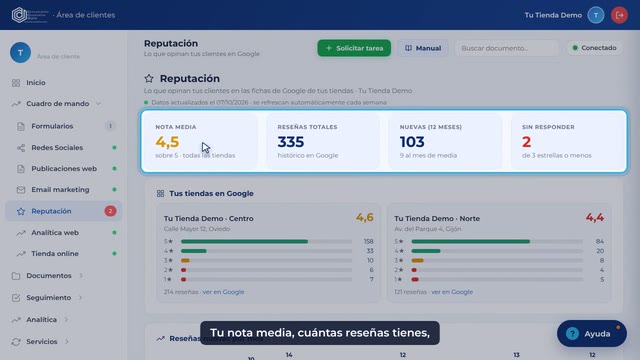Image resolution: width=640 pixels, height=360 pixels.
Task: Click the Cuadro de mando trend icon
Action: pyautogui.click(x=16, y=104)
